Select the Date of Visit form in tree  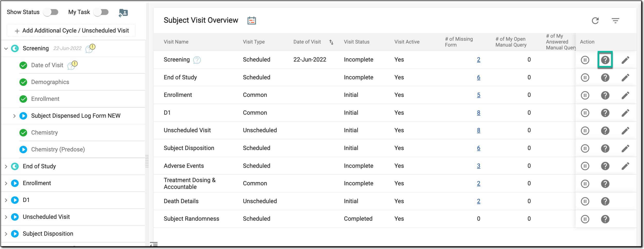[47, 65]
